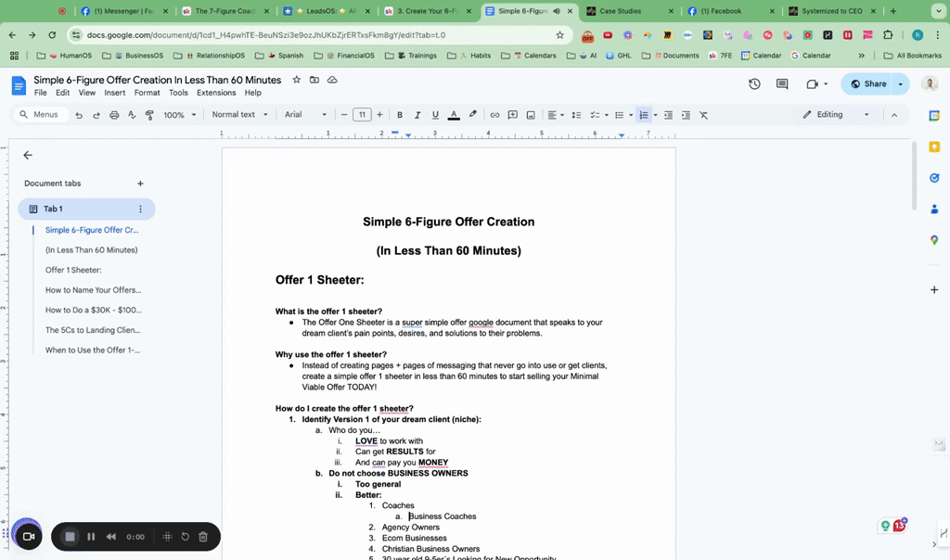
Task: Open the Format menu
Action: (148, 93)
